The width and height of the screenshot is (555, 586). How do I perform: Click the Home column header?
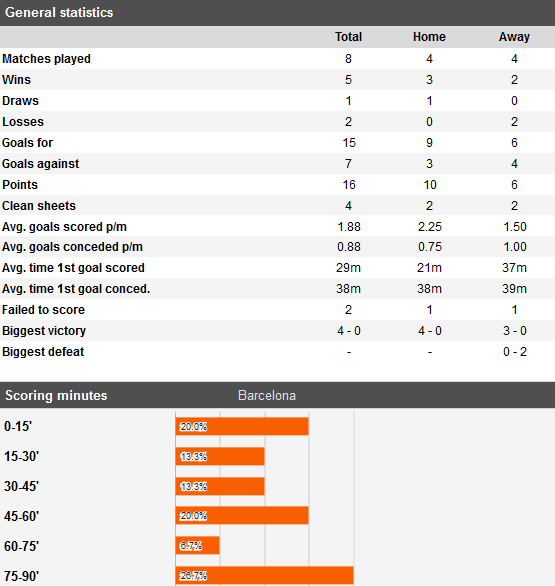(x=429, y=37)
